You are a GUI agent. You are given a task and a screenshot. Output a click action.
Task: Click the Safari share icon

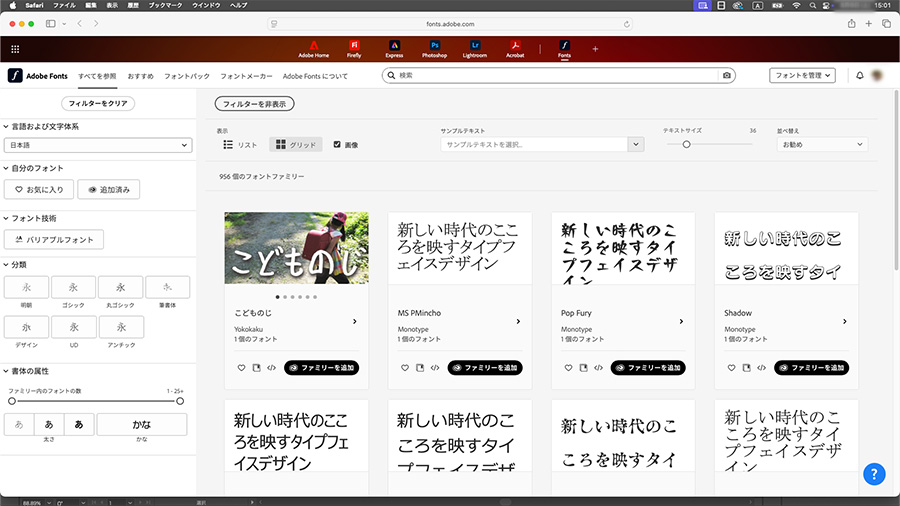pos(852,24)
